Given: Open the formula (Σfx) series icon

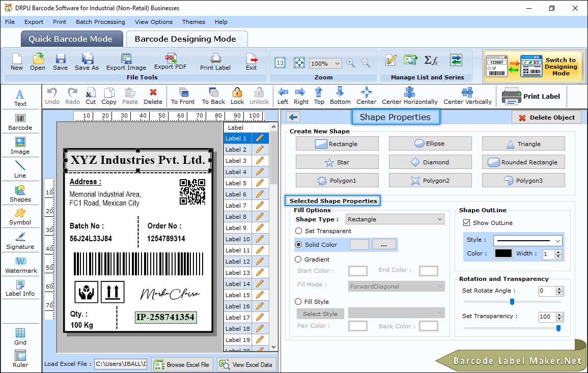Looking at the screenshot, I should point(431,60).
